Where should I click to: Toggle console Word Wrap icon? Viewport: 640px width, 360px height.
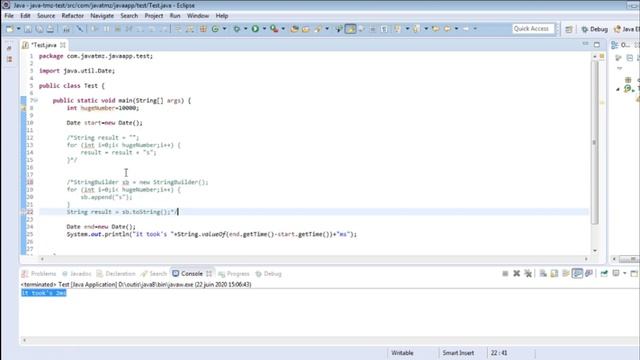pyautogui.click(x=566, y=273)
